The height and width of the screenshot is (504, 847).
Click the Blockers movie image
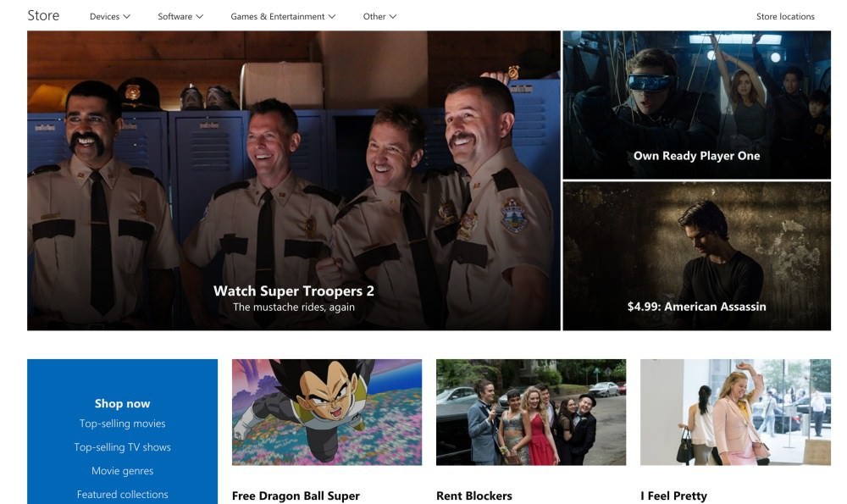(x=531, y=413)
